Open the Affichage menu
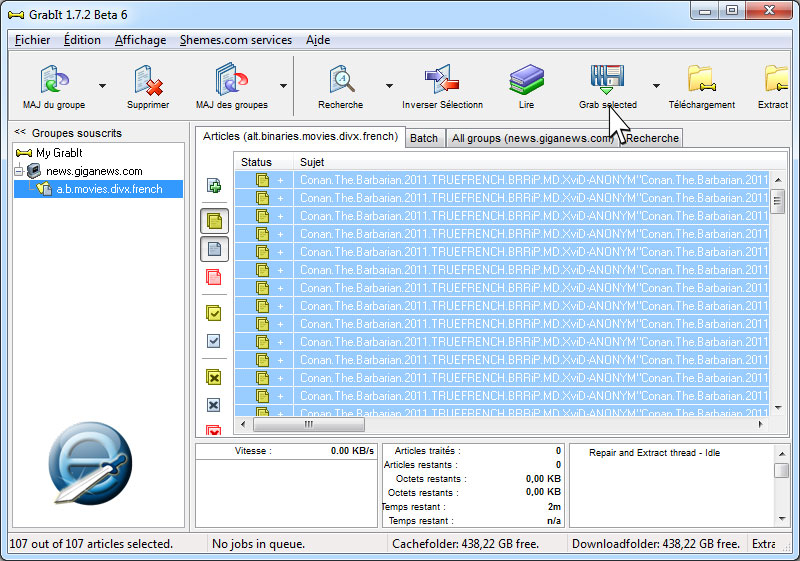This screenshot has width=800, height=561. pyautogui.click(x=140, y=40)
